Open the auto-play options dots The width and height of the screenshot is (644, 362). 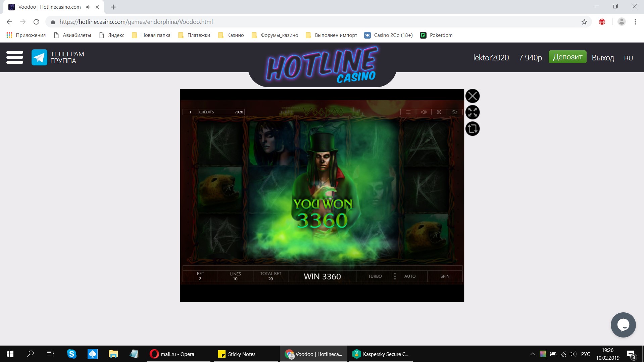(395, 276)
